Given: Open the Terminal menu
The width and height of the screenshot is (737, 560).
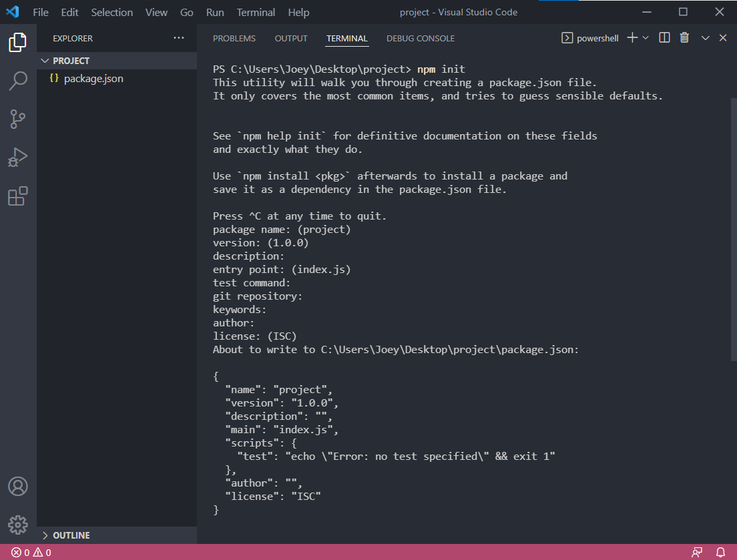Looking at the screenshot, I should pos(256,12).
